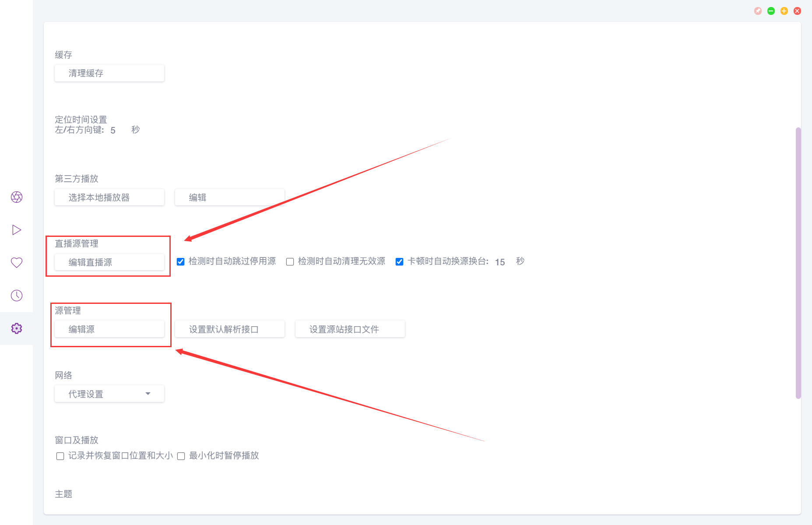Screen dimensions: 812x525
Task: Open favorites via the heart icon
Action: 16,262
